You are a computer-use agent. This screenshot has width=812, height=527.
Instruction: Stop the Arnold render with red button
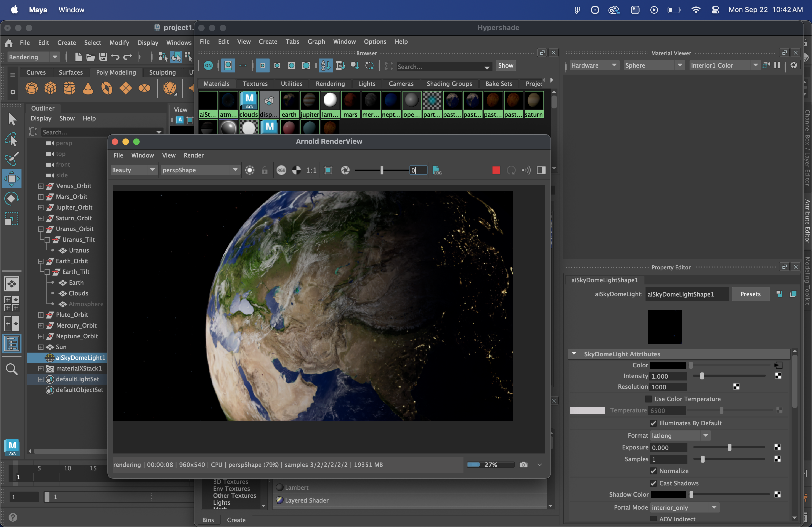tap(496, 170)
